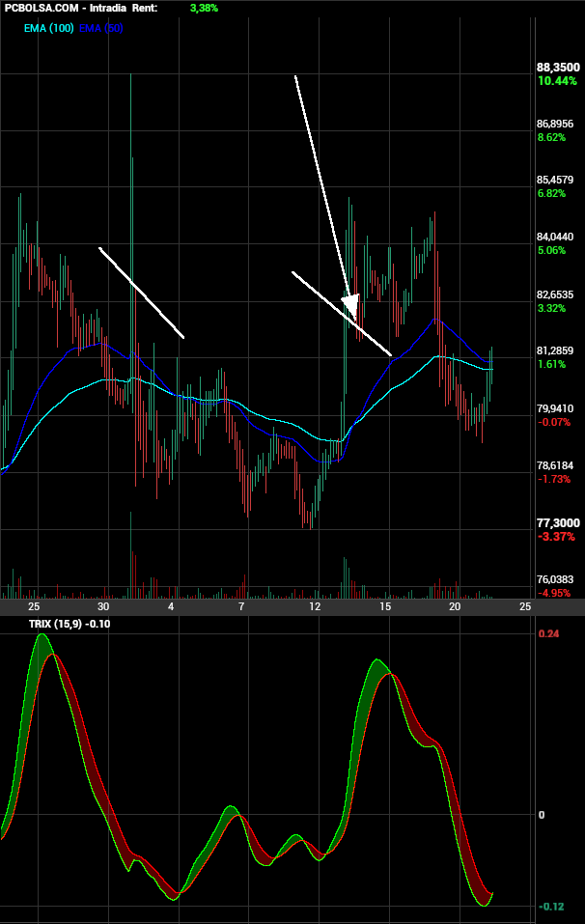This screenshot has height=924, width=585.
Task: Click the -0.12 TRIX scale value
Action: click(551, 907)
